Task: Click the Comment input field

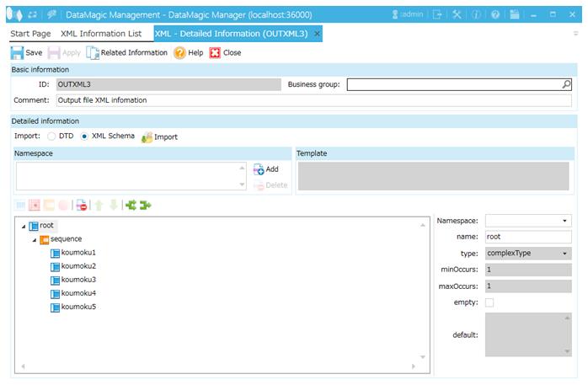Action: click(313, 99)
